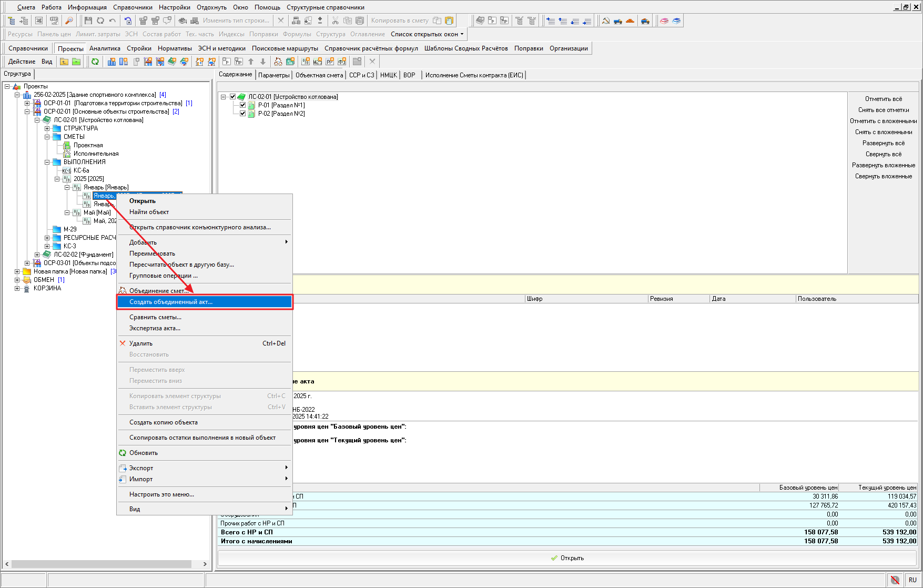The image size is (923, 588).
Task: Expand the ОБМЕН tree node
Action: point(17,280)
